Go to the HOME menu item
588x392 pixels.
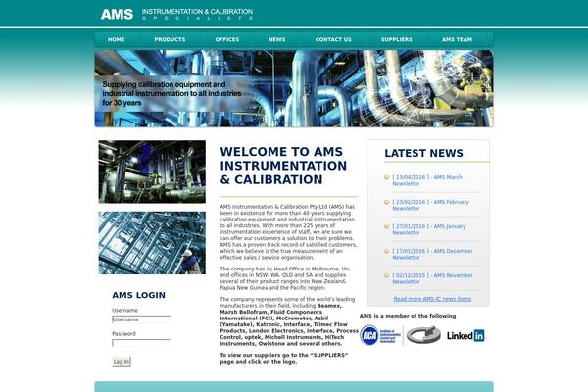pyautogui.click(x=117, y=39)
